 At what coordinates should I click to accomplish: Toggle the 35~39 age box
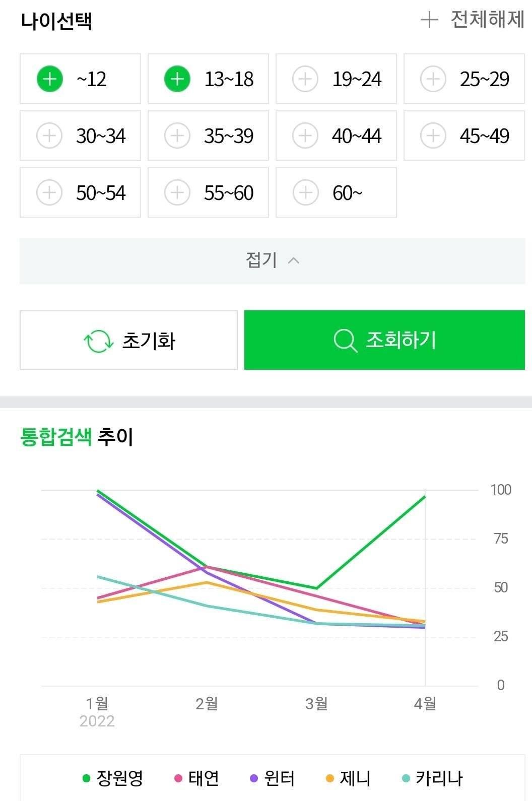[x=208, y=136]
